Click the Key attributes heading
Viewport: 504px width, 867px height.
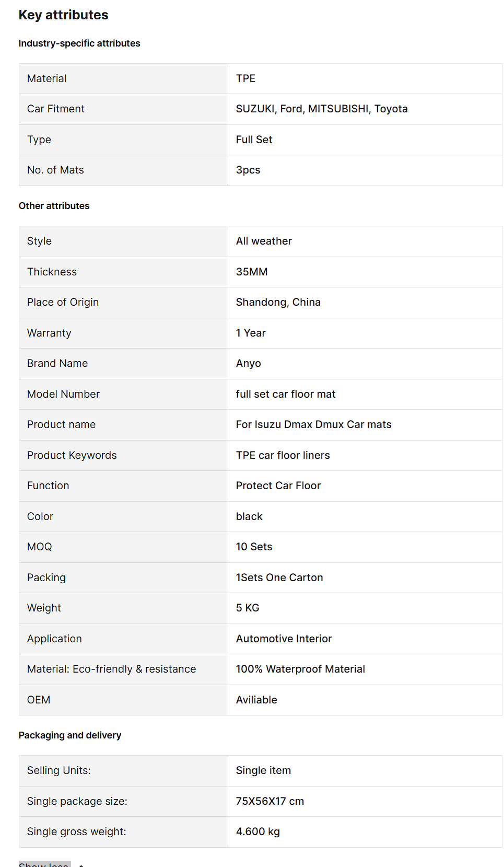[63, 15]
